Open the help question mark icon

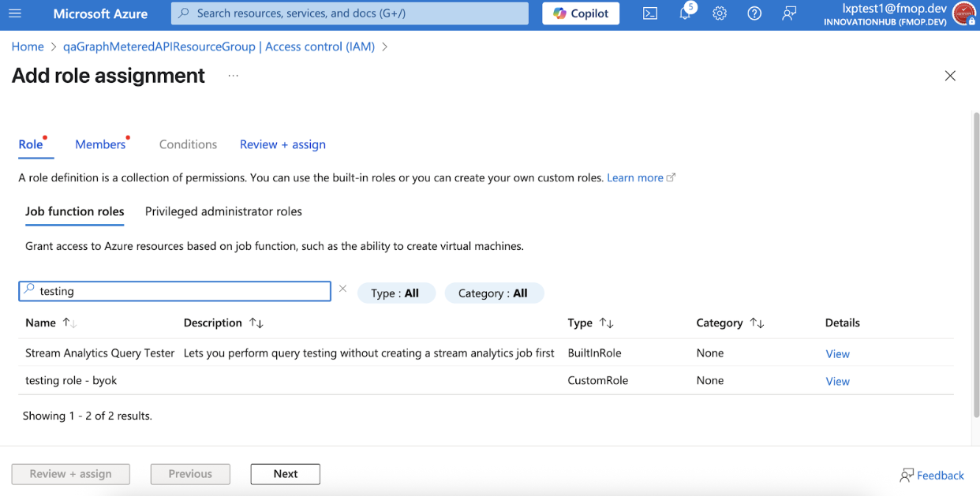point(754,13)
